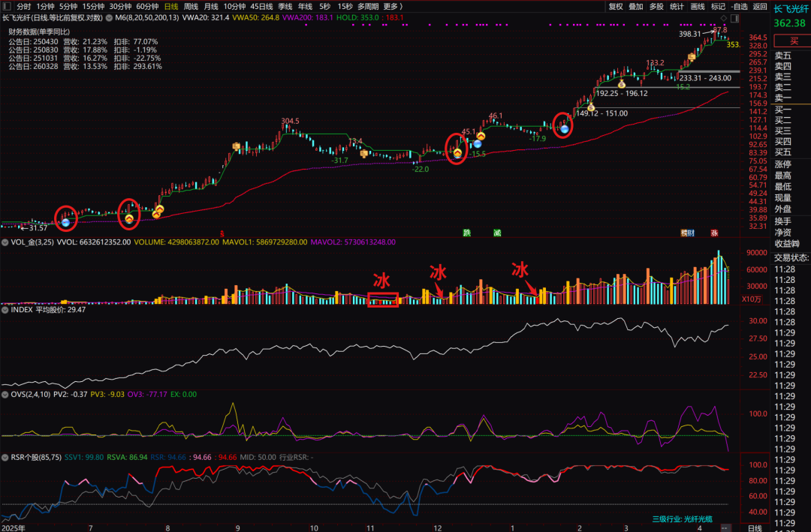
Task: Switch to the 5分钟 period tab
Action: pos(68,6)
